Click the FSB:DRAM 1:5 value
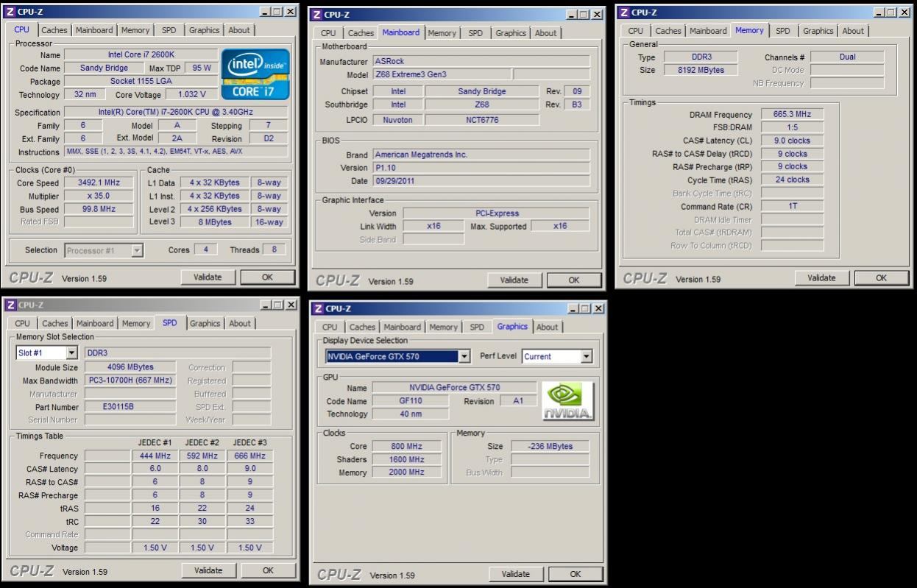 (x=792, y=127)
